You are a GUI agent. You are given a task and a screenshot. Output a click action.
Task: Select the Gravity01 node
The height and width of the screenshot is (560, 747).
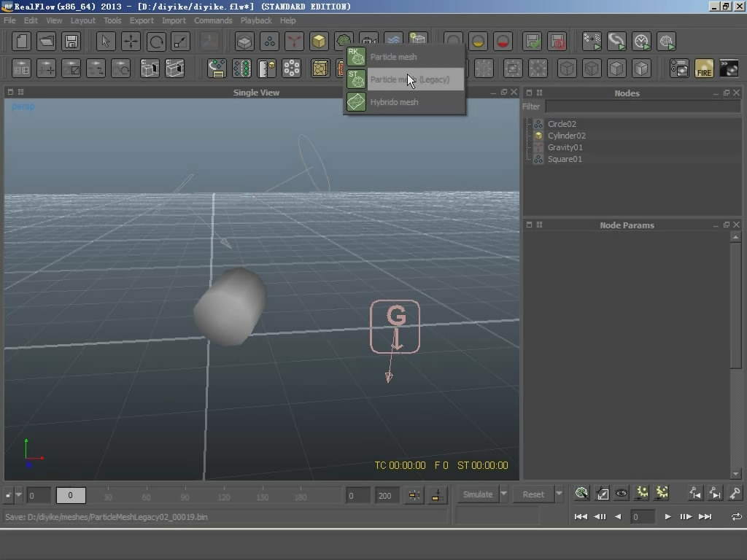coord(565,147)
